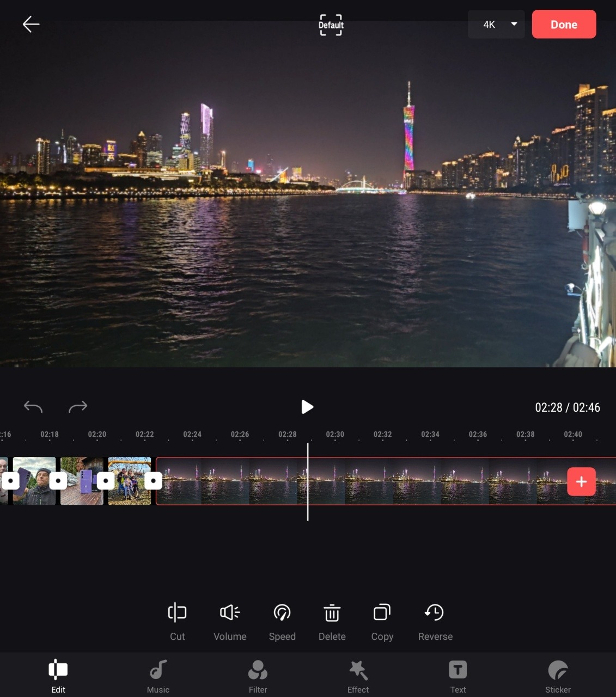The width and height of the screenshot is (616, 697).
Task: Play the video preview
Action: 307,407
